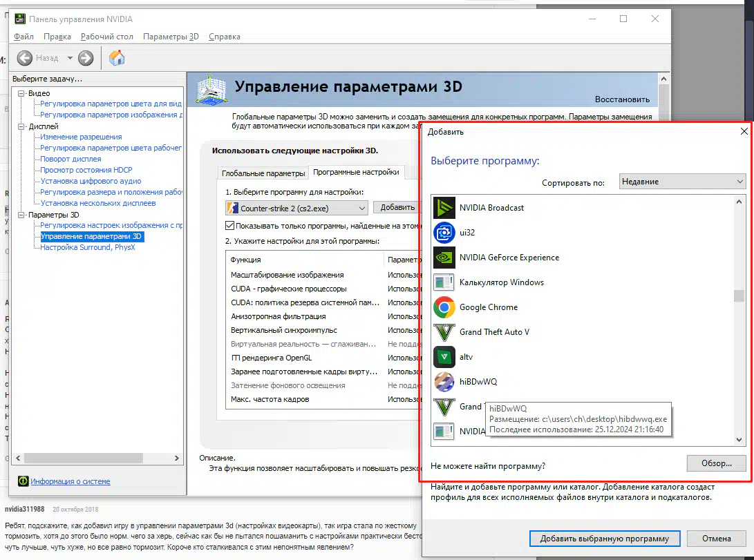This screenshot has height=560, width=754.
Task: Click the Обзор... button
Action: pos(717,463)
